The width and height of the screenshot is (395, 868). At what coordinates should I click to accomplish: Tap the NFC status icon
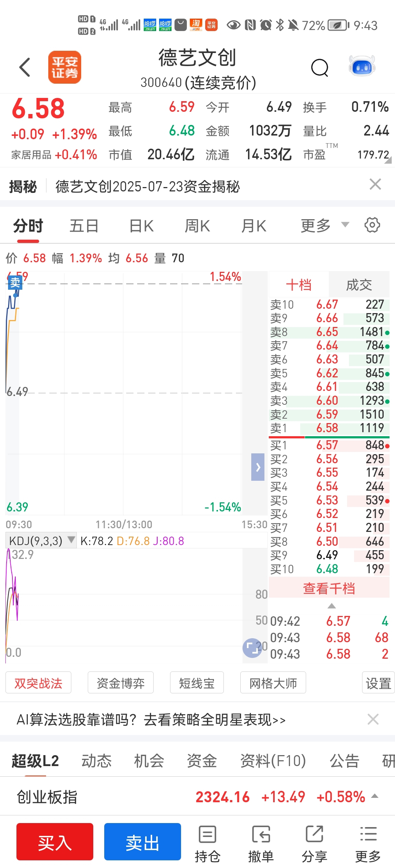click(x=251, y=25)
